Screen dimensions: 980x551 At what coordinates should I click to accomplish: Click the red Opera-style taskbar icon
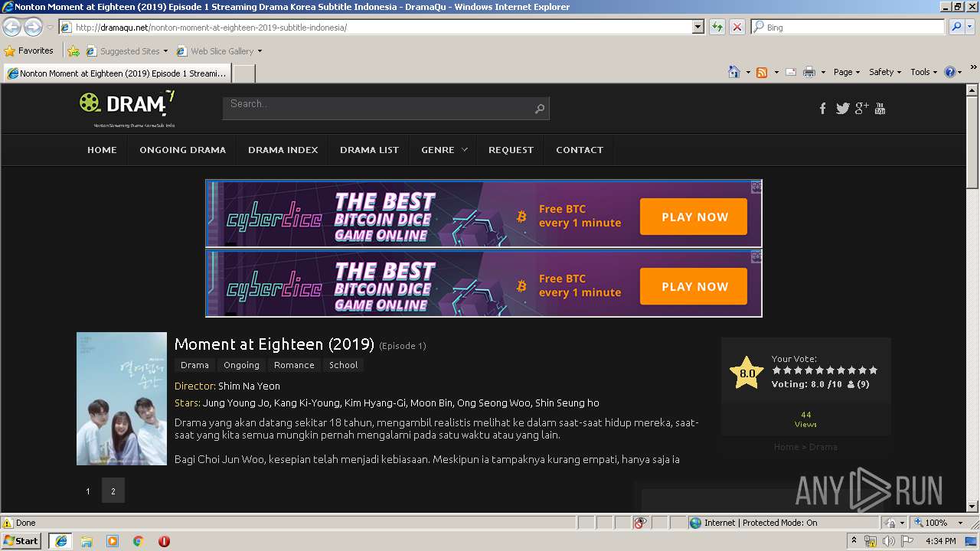(164, 541)
